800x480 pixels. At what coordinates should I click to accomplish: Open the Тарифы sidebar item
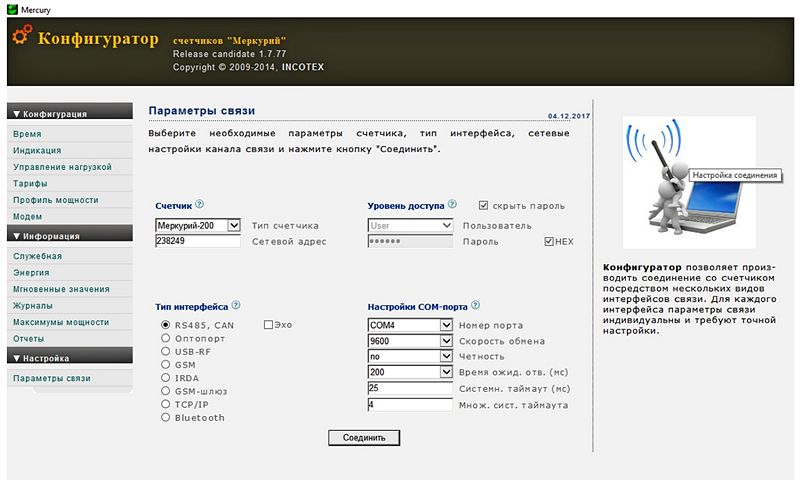coord(70,183)
